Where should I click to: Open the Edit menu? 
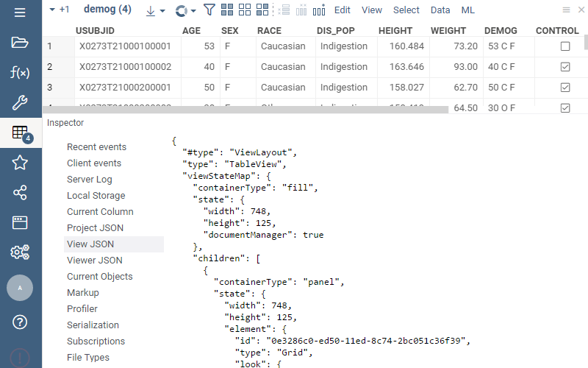[x=342, y=10]
